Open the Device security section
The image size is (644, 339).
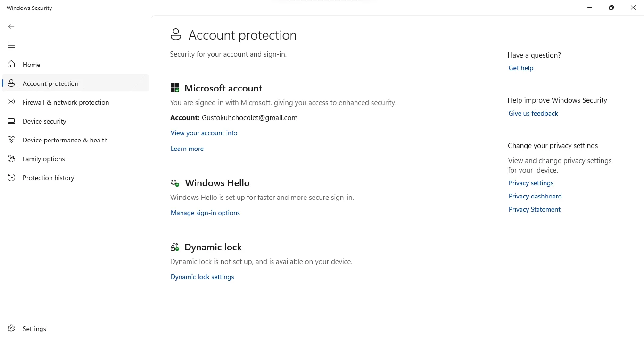[75, 121]
